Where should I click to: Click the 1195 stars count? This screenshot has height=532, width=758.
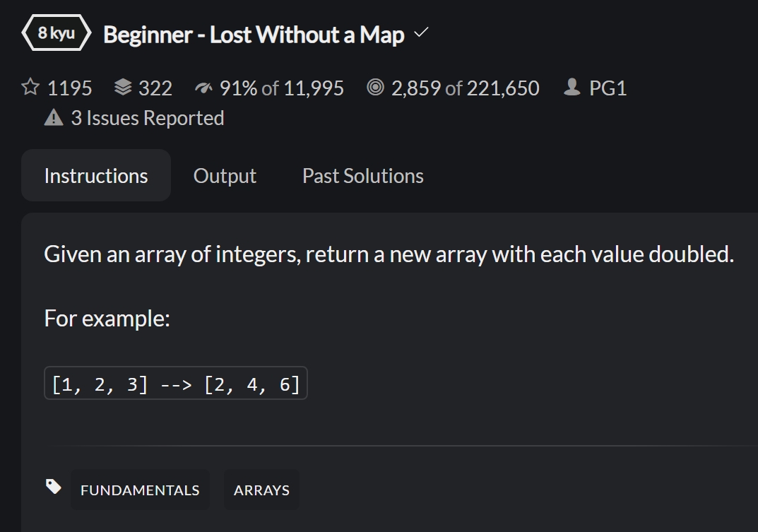click(x=70, y=88)
